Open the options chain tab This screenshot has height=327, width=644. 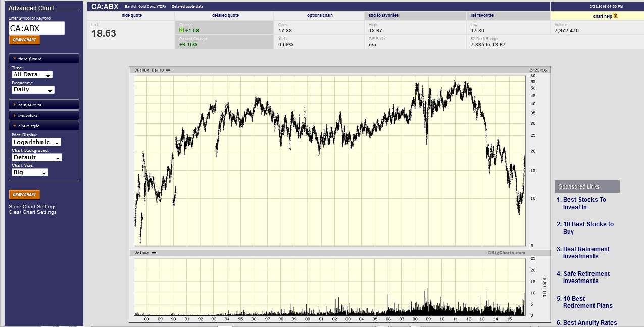point(320,15)
